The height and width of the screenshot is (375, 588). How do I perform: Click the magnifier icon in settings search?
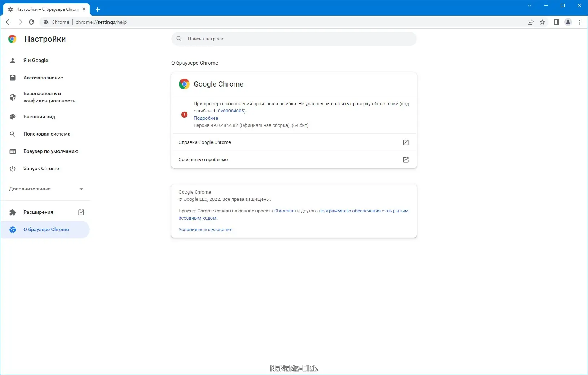(x=179, y=39)
